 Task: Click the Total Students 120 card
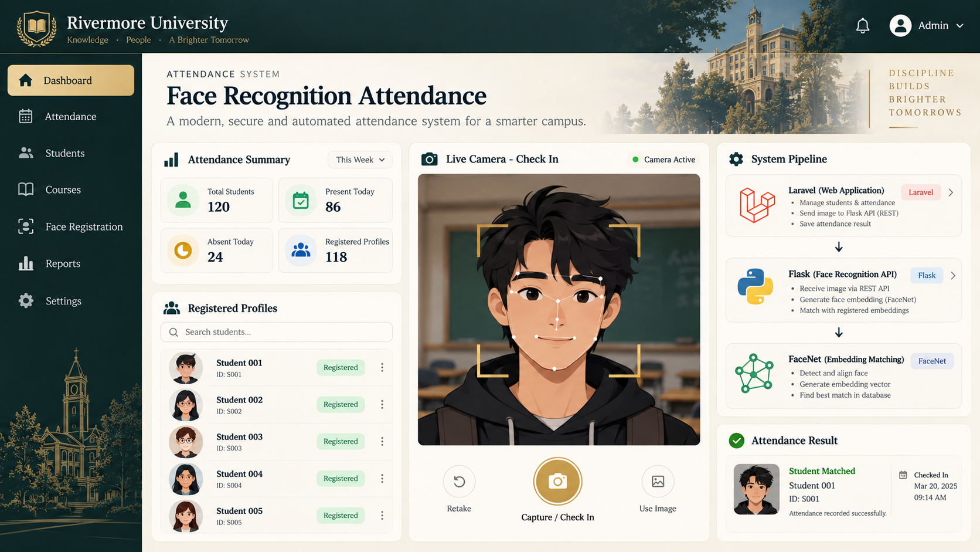coord(217,200)
